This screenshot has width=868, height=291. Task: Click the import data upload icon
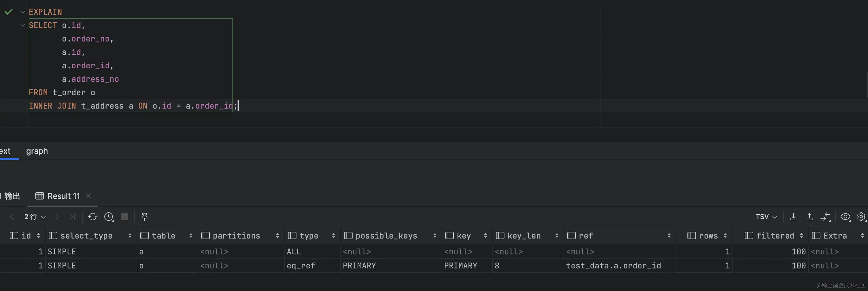coord(809,217)
